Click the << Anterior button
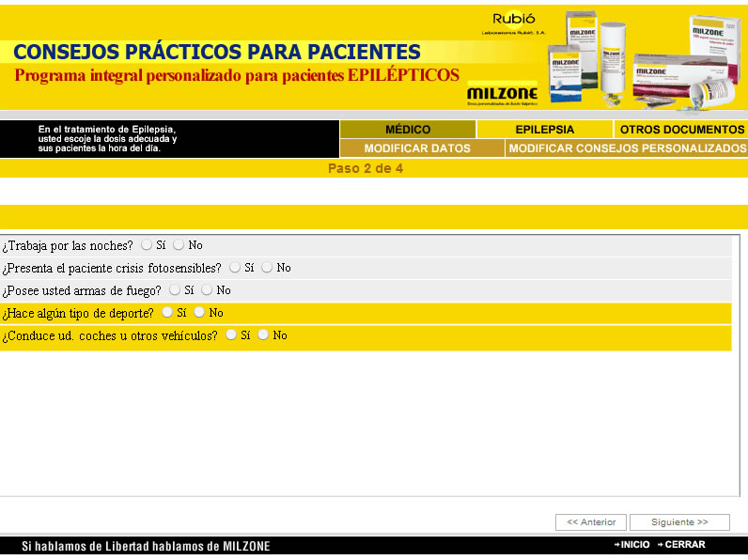The width and height of the screenshot is (748, 560). click(591, 521)
